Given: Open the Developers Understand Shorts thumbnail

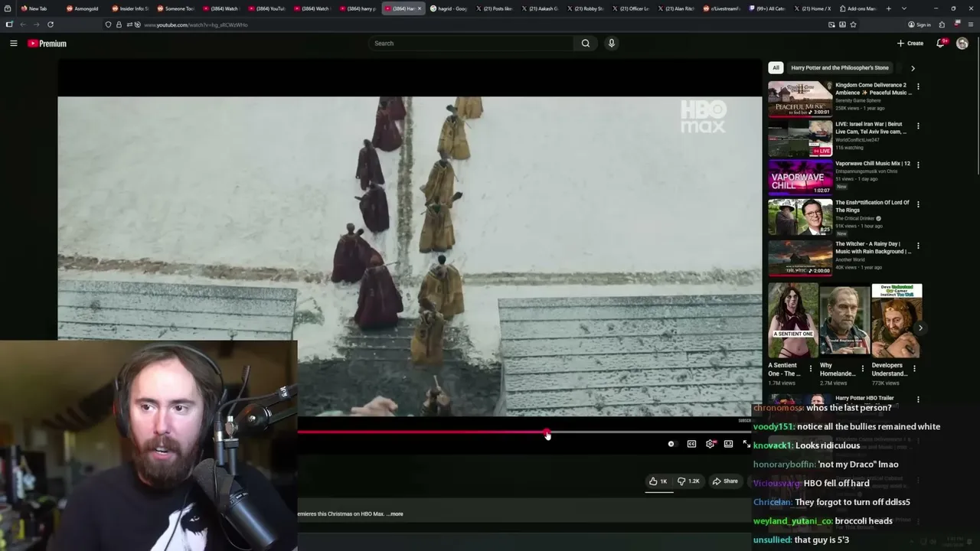Looking at the screenshot, I should click(897, 321).
